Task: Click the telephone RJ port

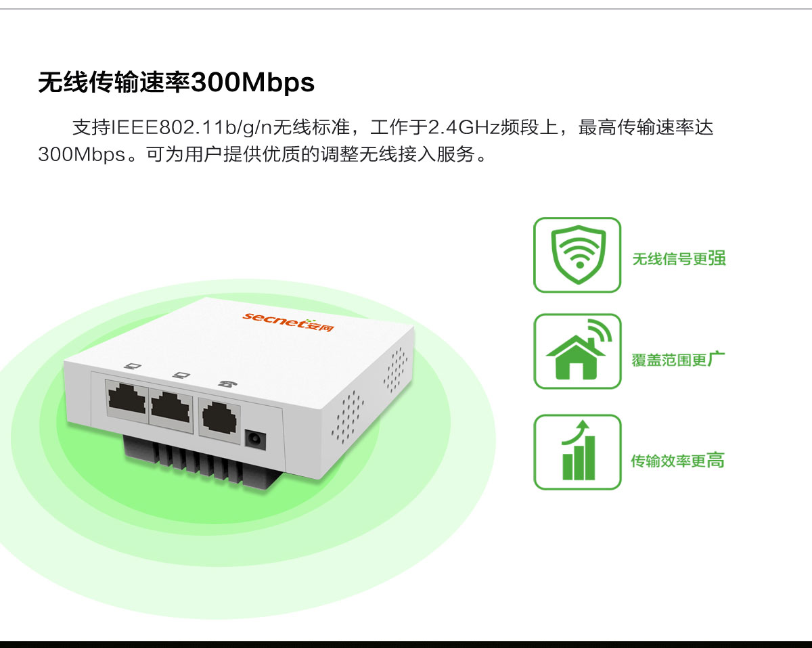Action: (x=221, y=418)
